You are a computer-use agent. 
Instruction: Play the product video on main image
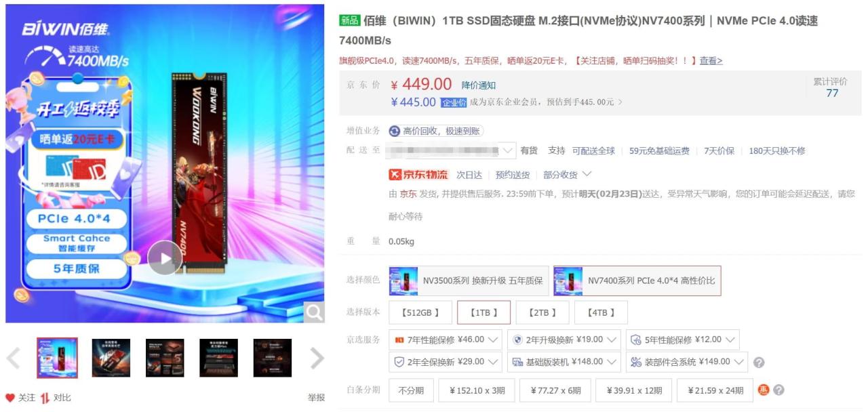tap(165, 257)
